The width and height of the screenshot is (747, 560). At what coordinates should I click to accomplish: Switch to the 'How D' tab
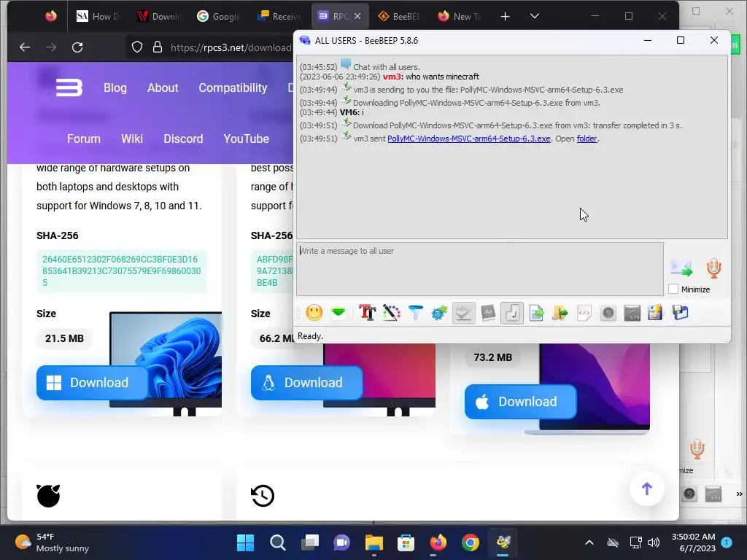point(98,16)
